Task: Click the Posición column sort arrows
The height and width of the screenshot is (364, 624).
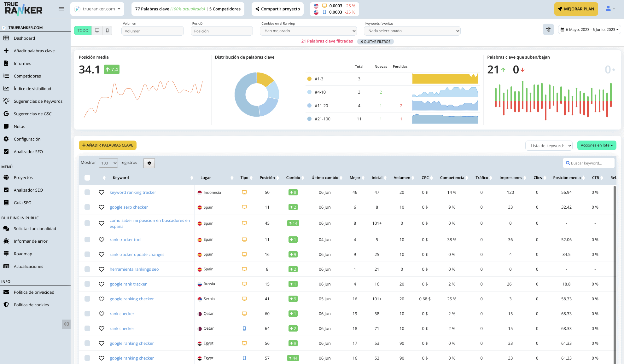Action: point(278,178)
